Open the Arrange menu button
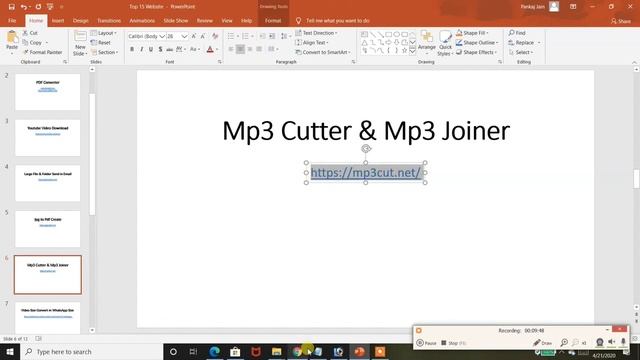This screenshot has width=640, height=360. 427,42
